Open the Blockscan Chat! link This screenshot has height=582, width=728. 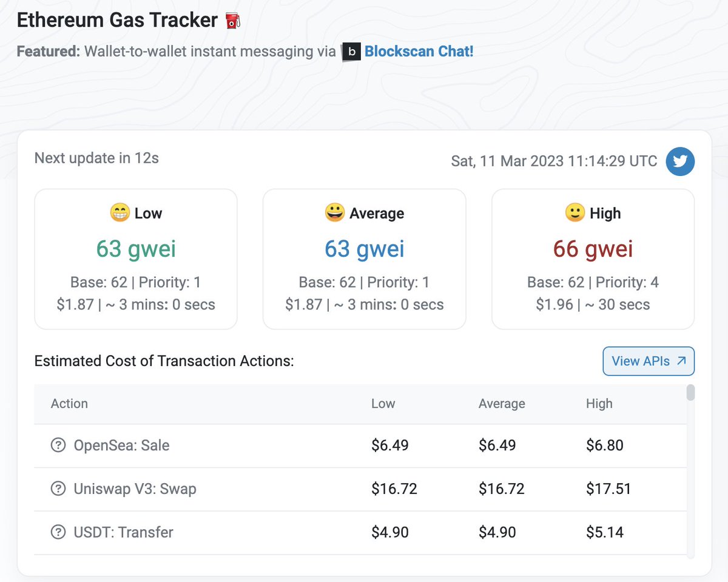(x=419, y=52)
